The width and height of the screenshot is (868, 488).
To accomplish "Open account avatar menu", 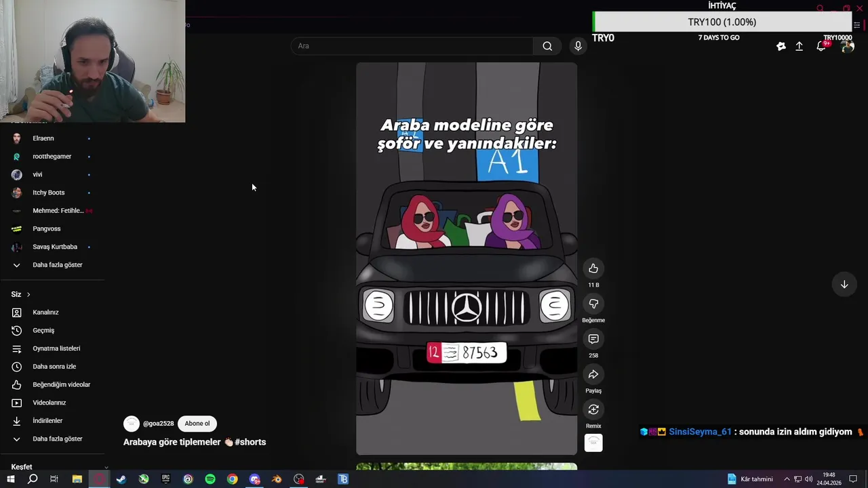I will tap(847, 46).
